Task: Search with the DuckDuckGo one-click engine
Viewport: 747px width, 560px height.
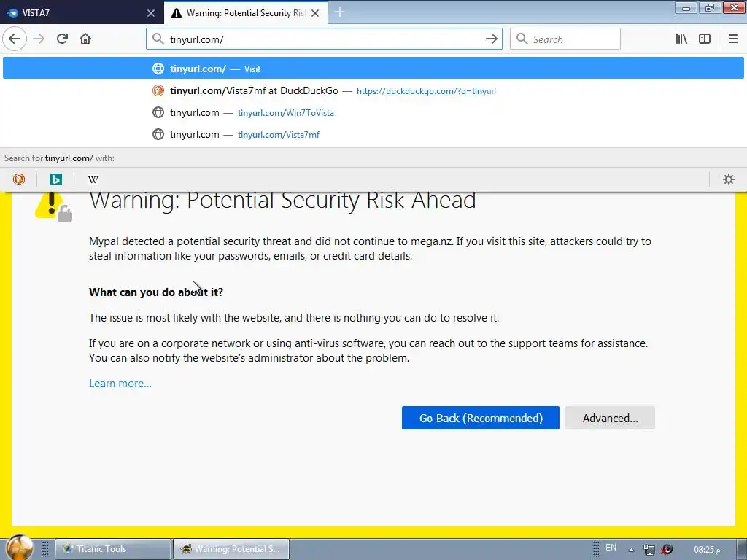Action: pyautogui.click(x=19, y=179)
